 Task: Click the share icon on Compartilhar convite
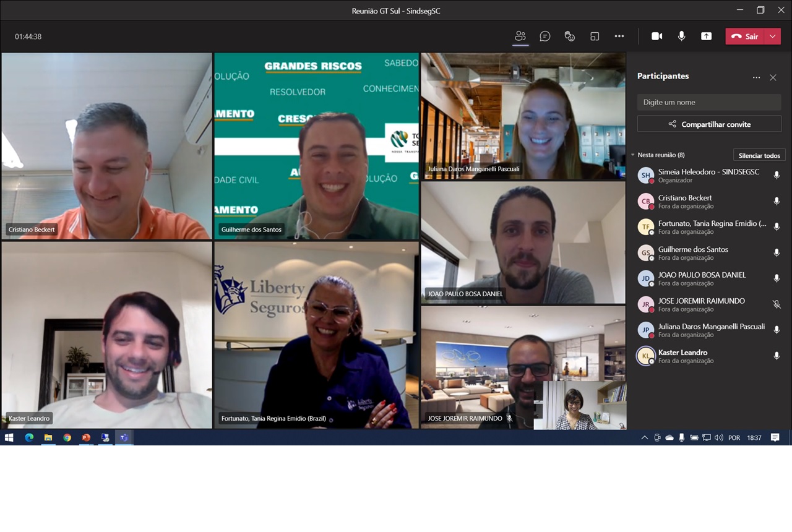672,124
